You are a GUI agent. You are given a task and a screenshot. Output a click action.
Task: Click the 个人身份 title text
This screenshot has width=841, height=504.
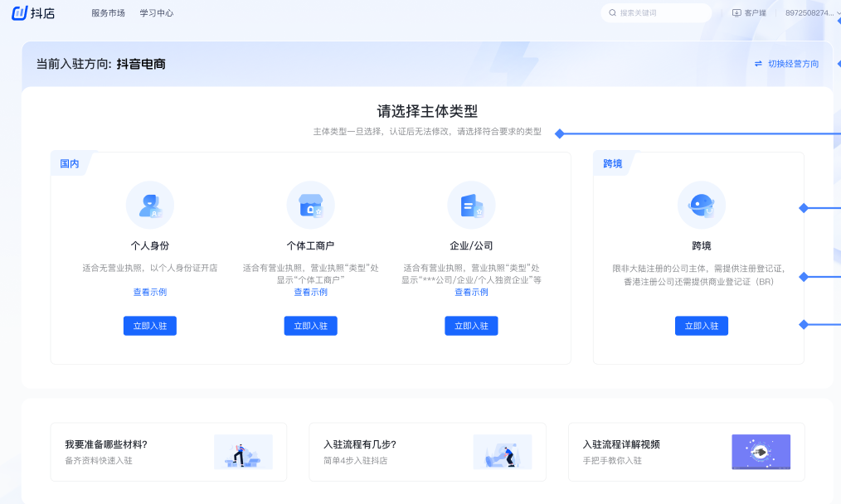pyautogui.click(x=150, y=245)
